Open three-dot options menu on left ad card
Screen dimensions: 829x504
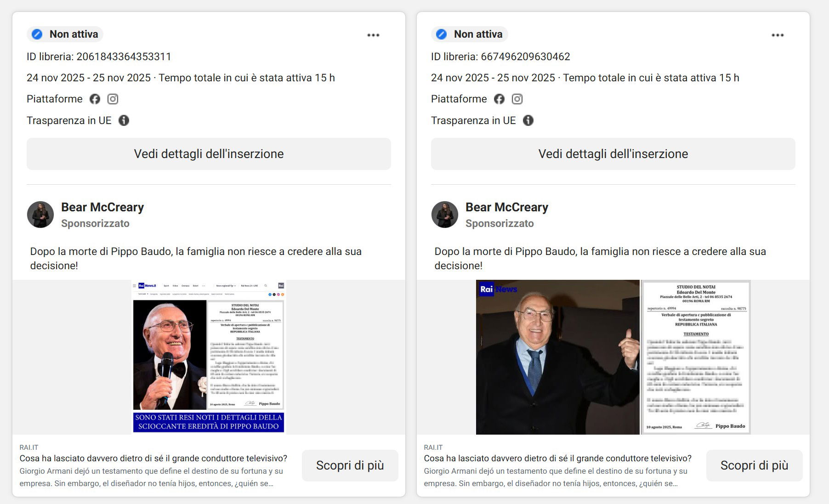coord(373,35)
